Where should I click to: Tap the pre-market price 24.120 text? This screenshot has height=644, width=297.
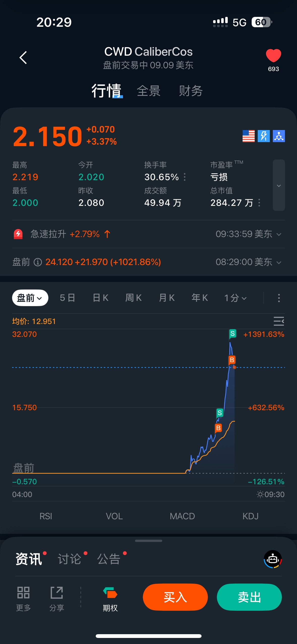[x=59, y=262]
